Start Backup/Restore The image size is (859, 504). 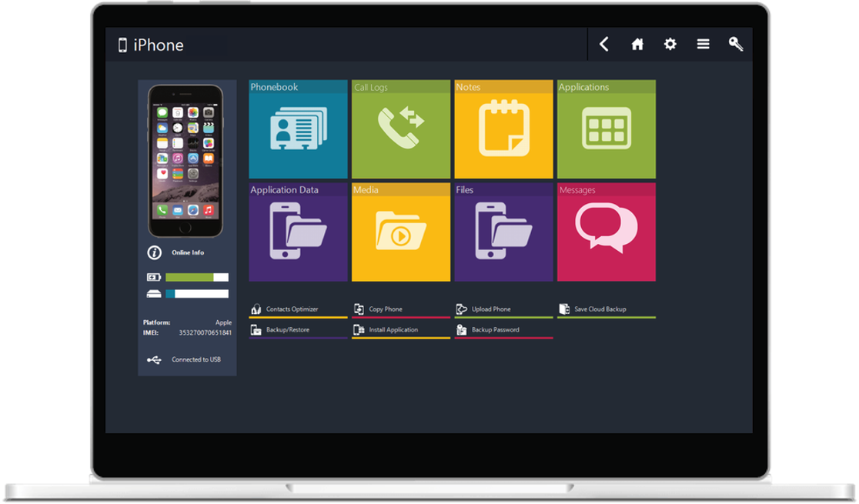coord(256,329)
